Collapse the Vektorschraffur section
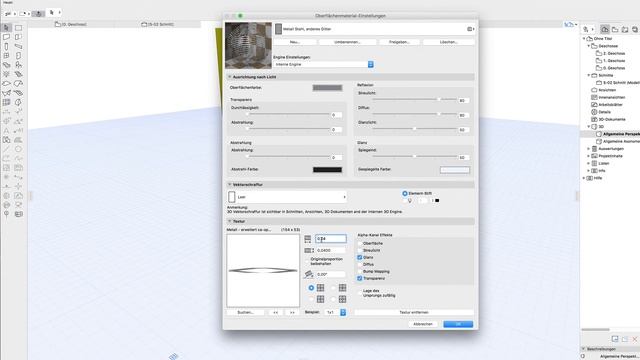Viewport: 640px width, 360px height. (x=229, y=184)
